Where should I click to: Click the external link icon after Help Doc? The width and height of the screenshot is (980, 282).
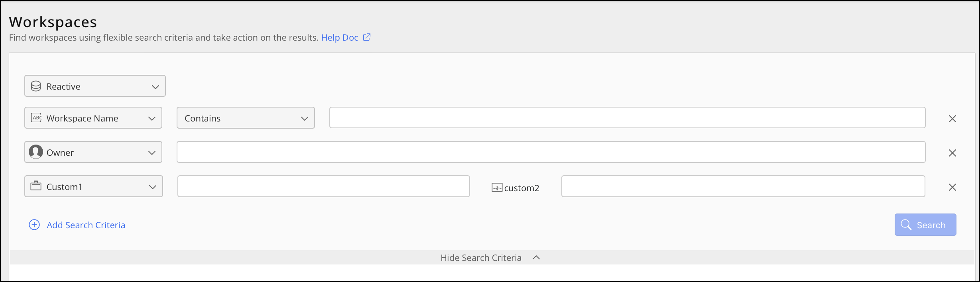tap(367, 37)
